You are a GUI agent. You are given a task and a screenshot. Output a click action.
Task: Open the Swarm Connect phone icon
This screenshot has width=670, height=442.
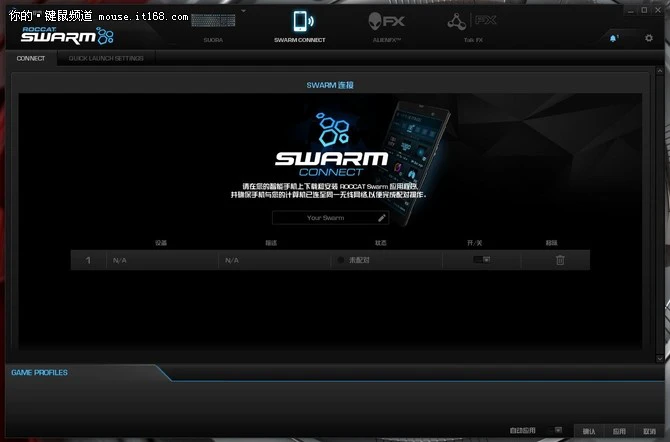pyautogui.click(x=299, y=21)
